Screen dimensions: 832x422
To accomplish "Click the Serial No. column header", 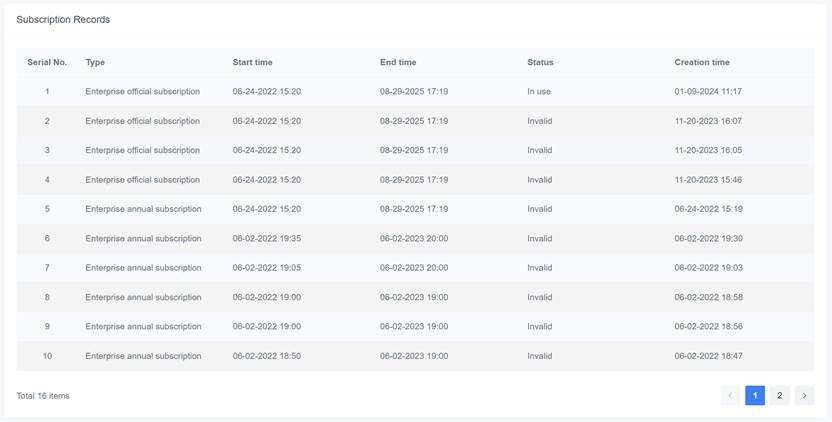I will (x=47, y=62).
